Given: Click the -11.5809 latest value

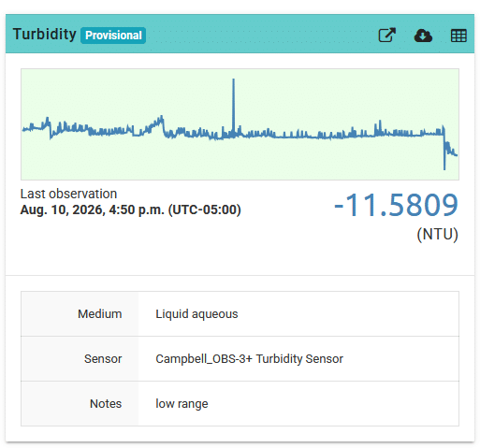Looking at the screenshot, I should point(396,205).
